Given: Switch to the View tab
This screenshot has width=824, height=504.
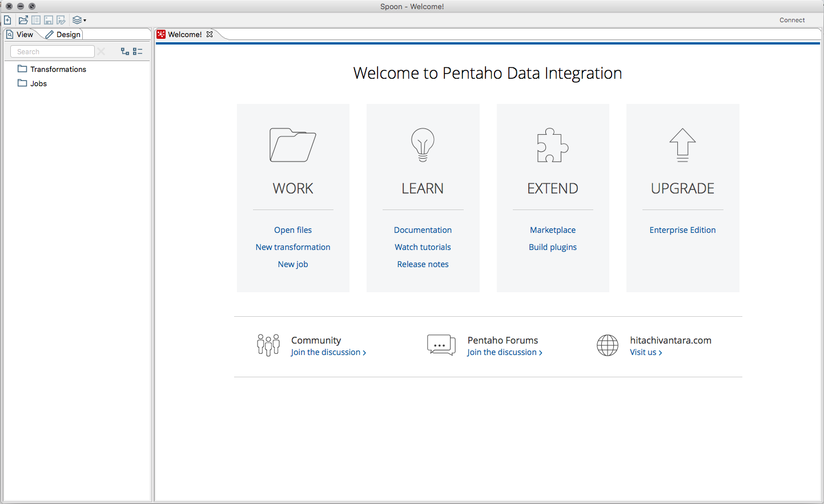Looking at the screenshot, I should point(20,34).
